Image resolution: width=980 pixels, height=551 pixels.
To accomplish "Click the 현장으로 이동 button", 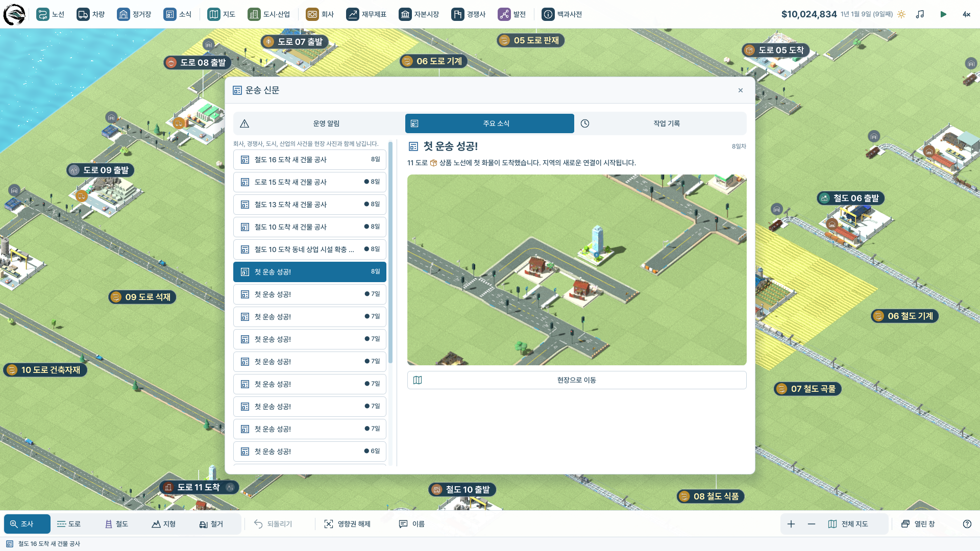I will pyautogui.click(x=577, y=380).
